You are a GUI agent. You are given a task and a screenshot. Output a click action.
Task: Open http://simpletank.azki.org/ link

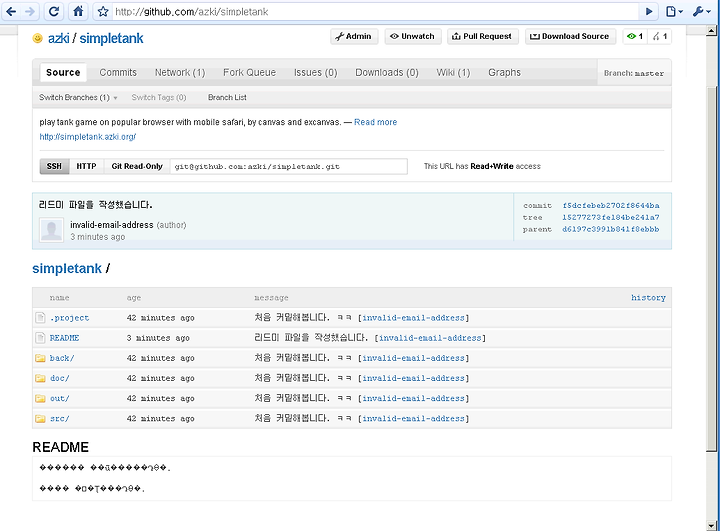[88, 137]
